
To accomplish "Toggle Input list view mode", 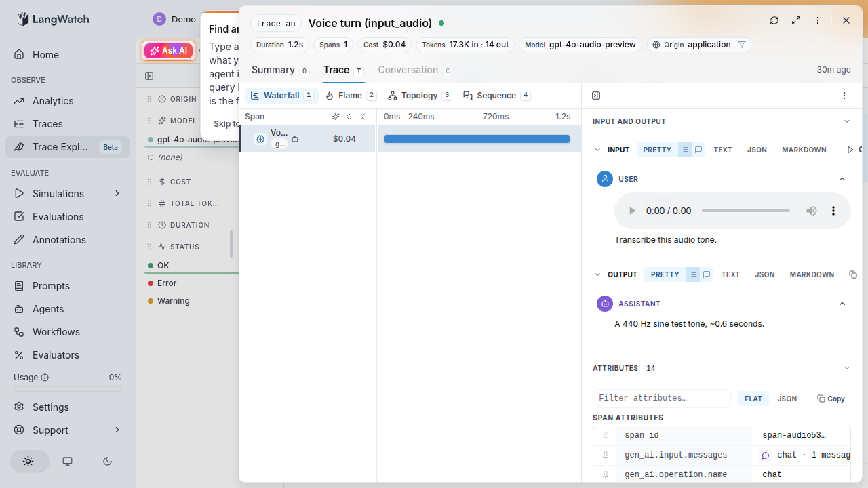I will 685,150.
